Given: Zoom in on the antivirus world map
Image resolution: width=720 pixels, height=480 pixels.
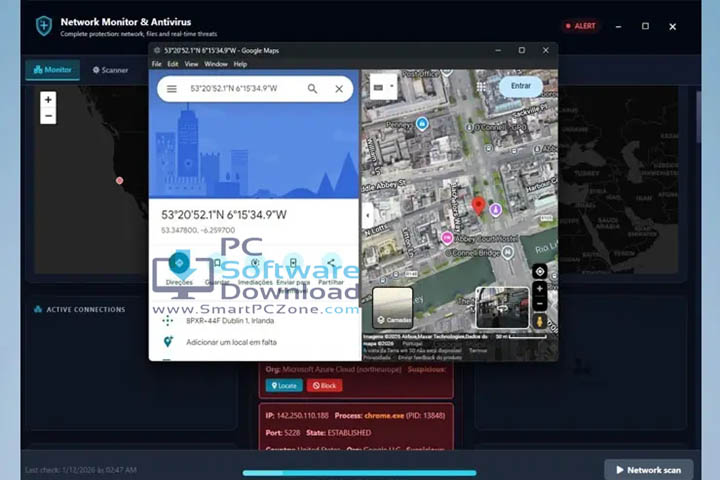Looking at the screenshot, I should click(x=48, y=100).
